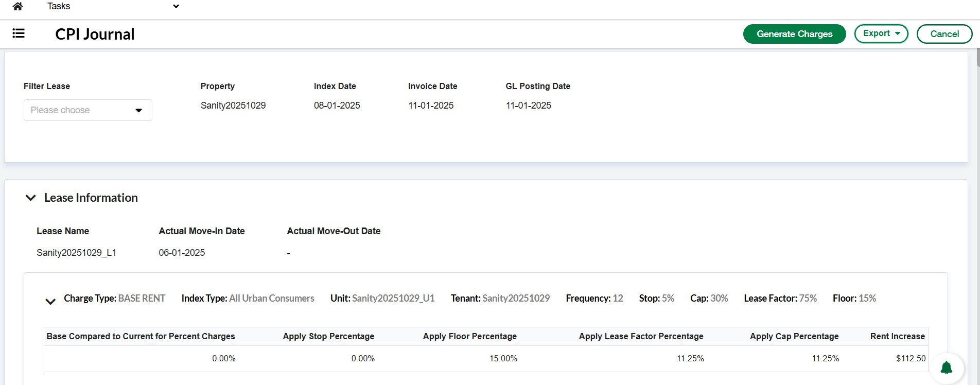Select GL Posting Date value 11-01-2025

pyautogui.click(x=529, y=106)
